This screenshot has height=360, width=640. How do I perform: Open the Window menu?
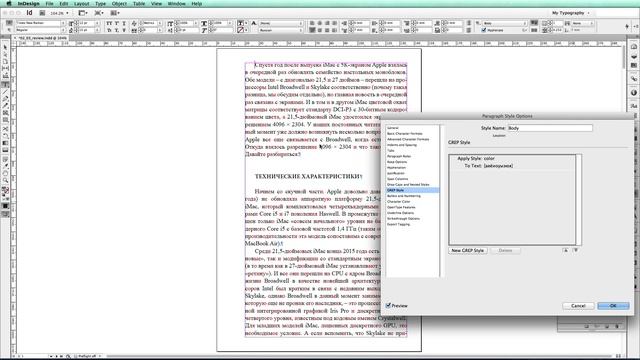tap(176, 4)
